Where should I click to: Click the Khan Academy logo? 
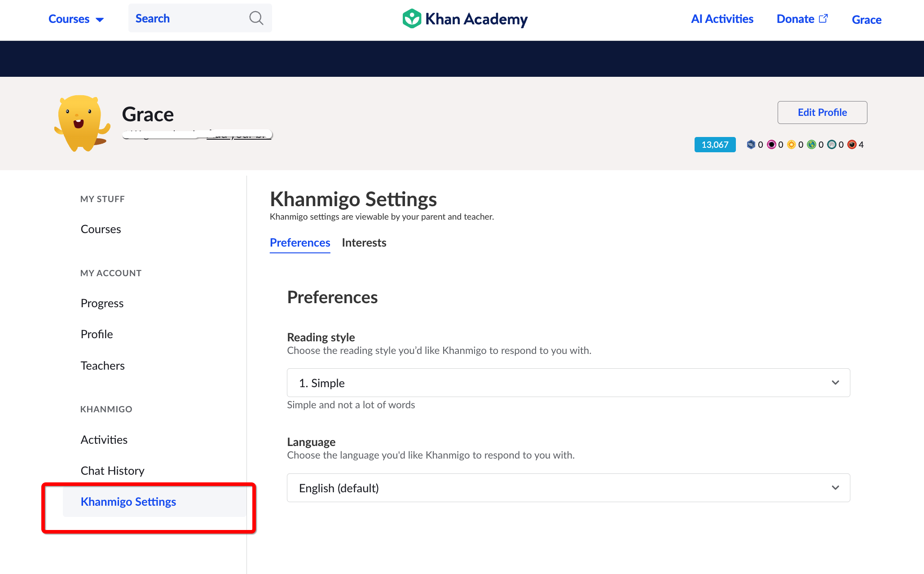point(464,18)
